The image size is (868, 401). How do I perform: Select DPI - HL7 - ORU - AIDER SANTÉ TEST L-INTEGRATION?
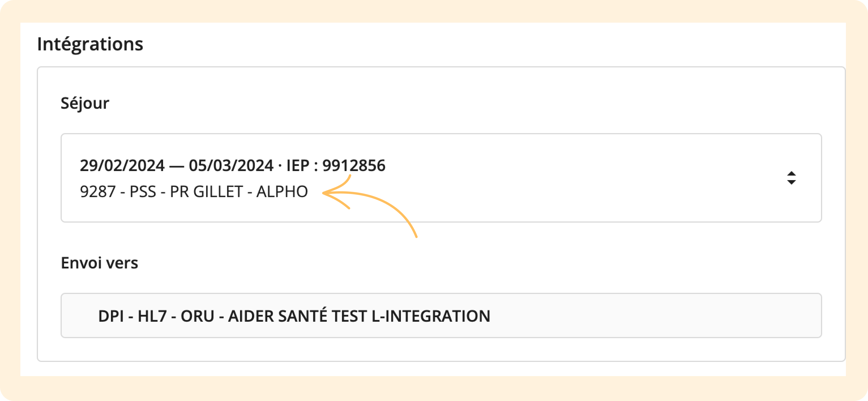click(294, 316)
